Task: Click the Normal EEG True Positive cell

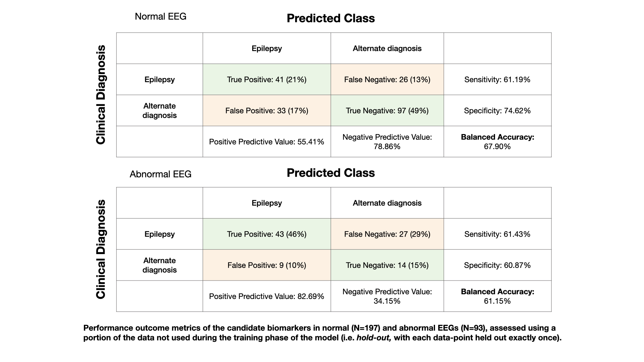Action: [x=267, y=79]
